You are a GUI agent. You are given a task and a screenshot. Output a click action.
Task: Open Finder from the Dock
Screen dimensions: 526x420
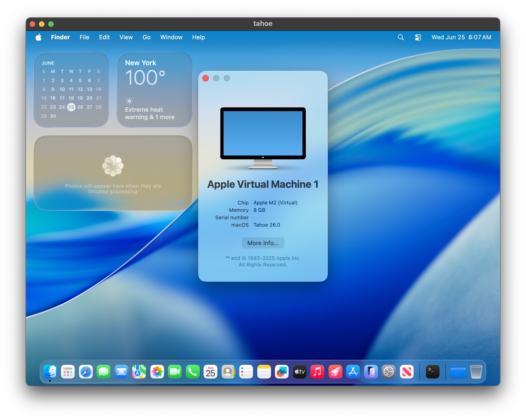50,371
